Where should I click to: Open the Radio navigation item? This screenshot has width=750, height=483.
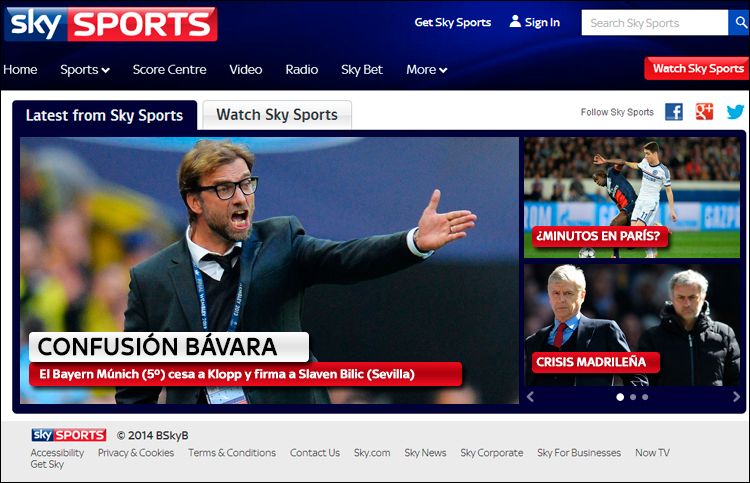point(302,70)
